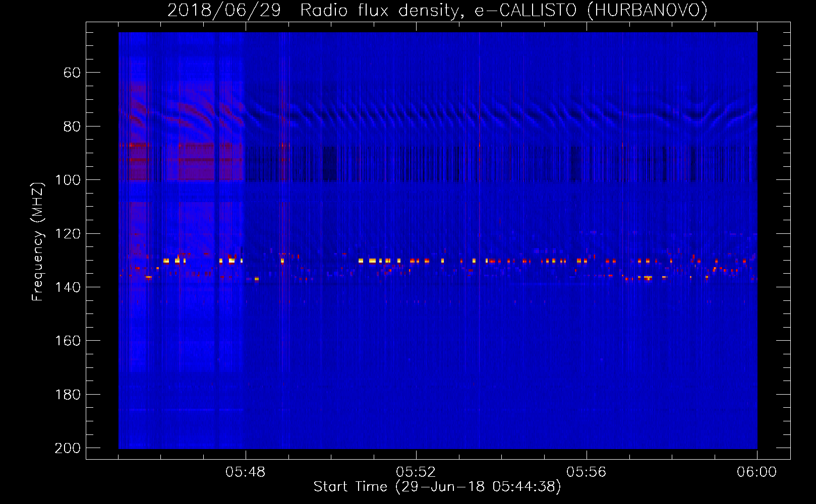Image resolution: width=816 pixels, height=504 pixels.
Task: Click the 60 frequency tick label
Action: (72, 73)
